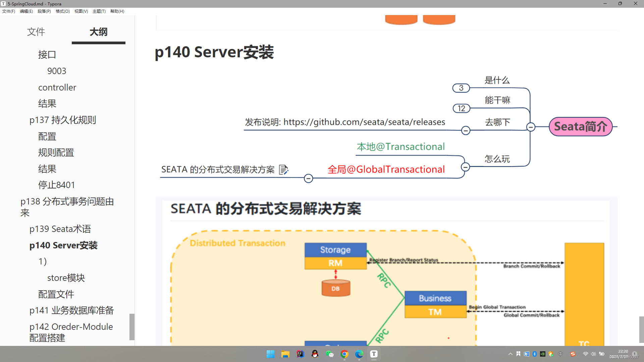The image size is (644, 362).
Task: Open IntelliJ IDEA from the taskbar
Action: point(300,354)
